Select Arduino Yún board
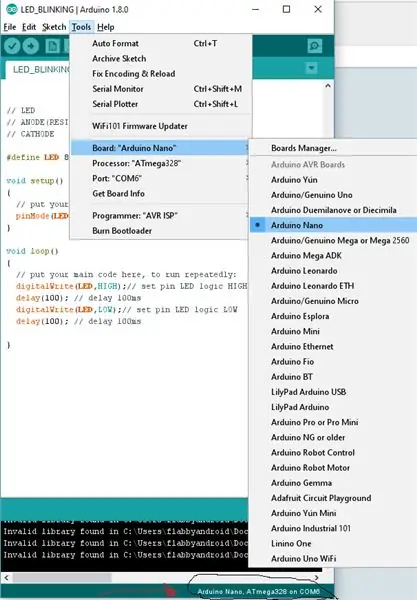Viewport: 417px width, 600px height. click(333, 180)
